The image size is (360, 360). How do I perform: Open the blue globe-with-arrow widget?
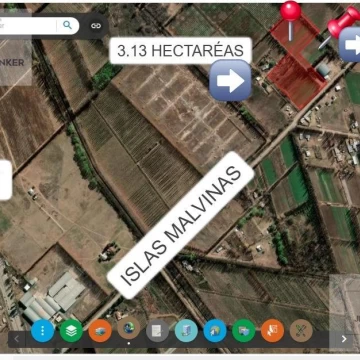tap(215, 331)
